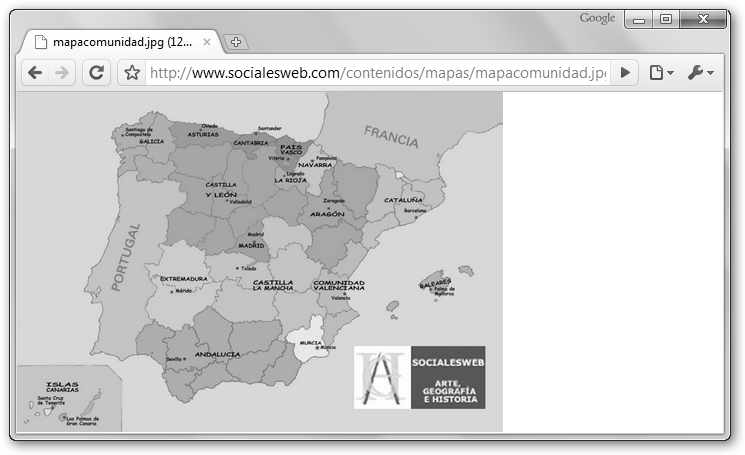Click the forward navigation arrow
The width and height of the screenshot is (745, 455).
pyautogui.click(x=62, y=73)
